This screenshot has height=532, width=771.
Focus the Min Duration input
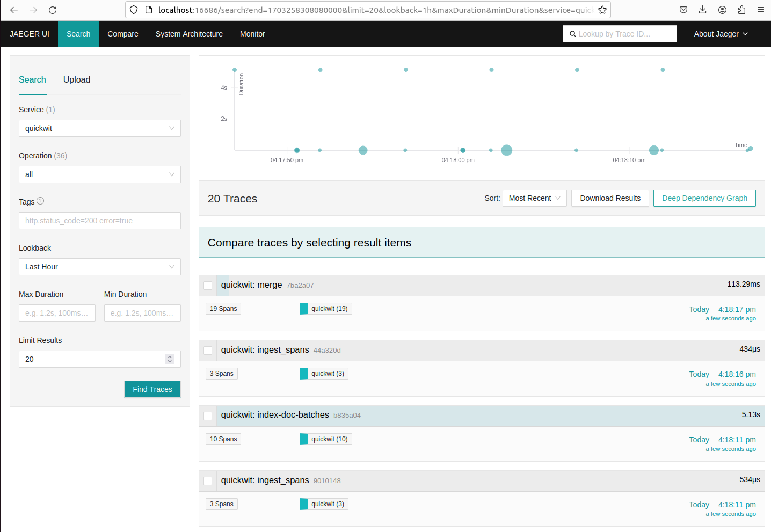click(142, 313)
